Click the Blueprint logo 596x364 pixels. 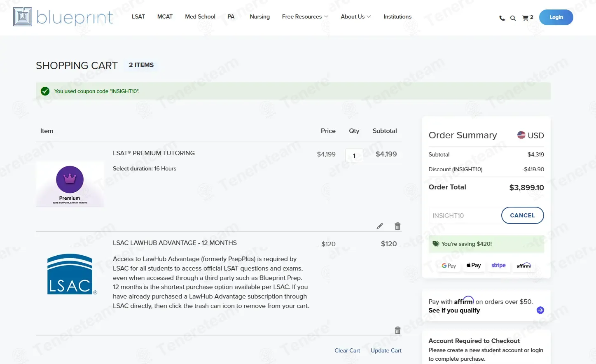[63, 17]
